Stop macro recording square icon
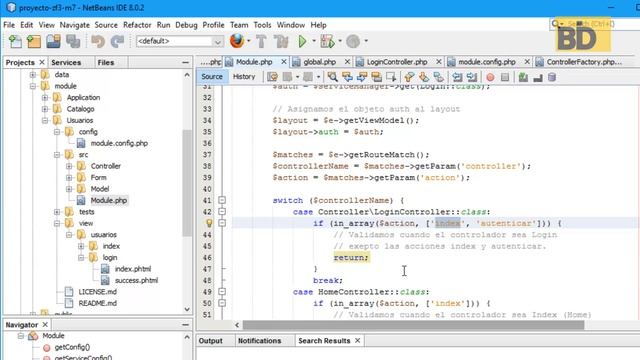This screenshot has width=640, height=360. pos(505,77)
